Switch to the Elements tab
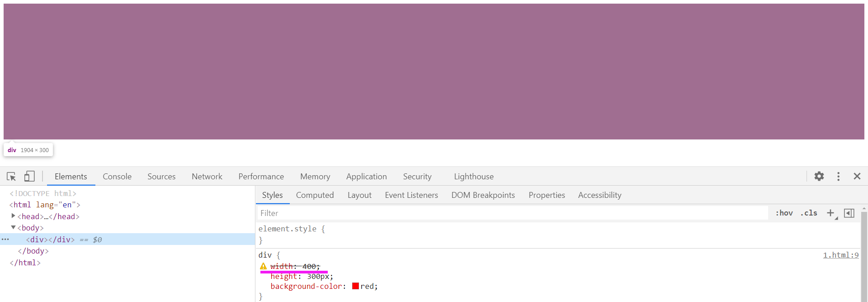 click(71, 177)
